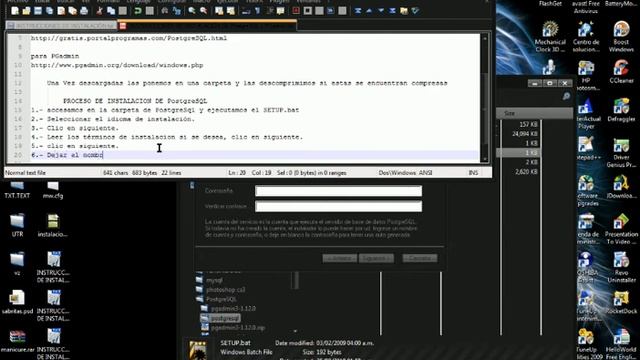Click 'Dos\Windows ANSI' in status bar
Image resolution: width=640 pixels, height=360 pixels.
pyautogui.click(x=405, y=173)
